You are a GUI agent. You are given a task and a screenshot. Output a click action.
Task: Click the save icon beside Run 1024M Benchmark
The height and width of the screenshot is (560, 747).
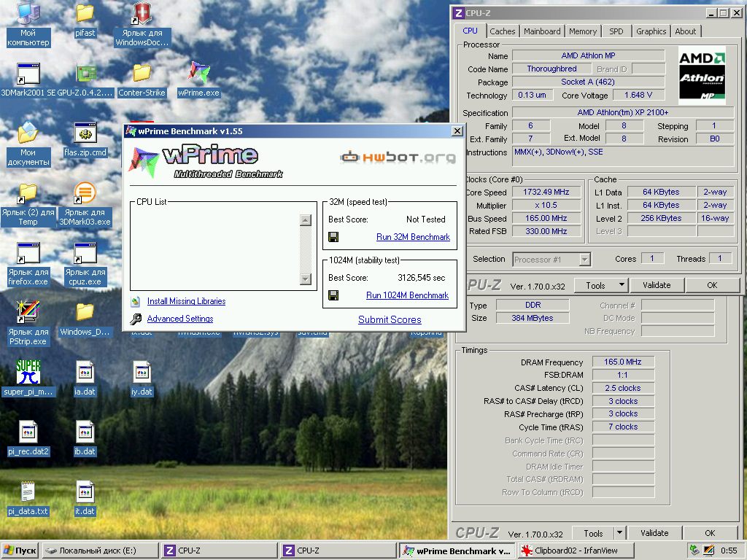[x=333, y=295]
